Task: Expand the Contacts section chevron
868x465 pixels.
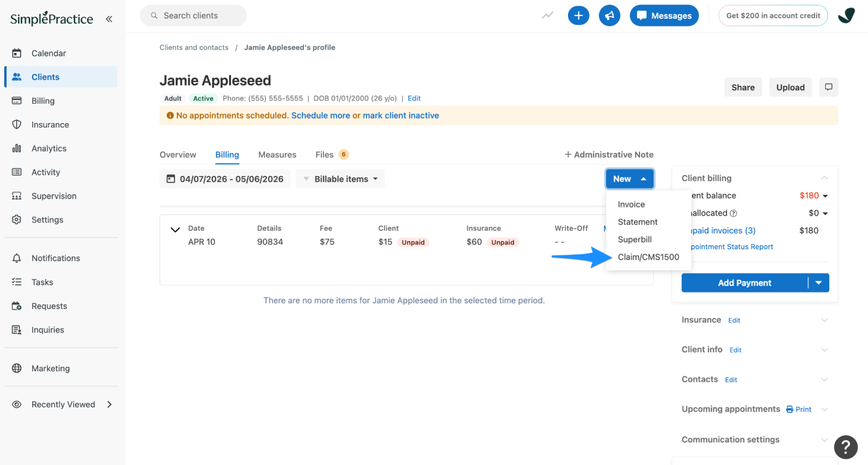Action: coord(824,380)
